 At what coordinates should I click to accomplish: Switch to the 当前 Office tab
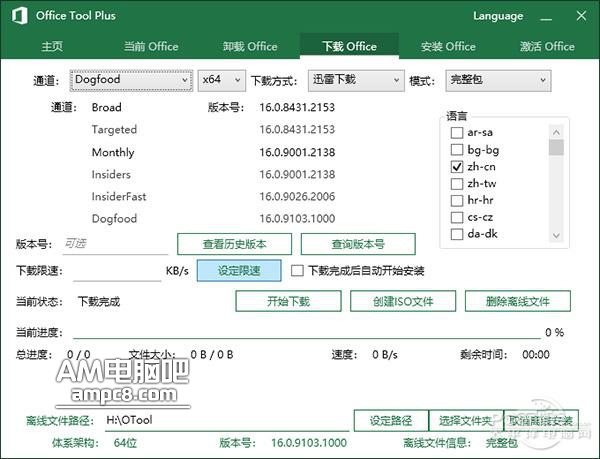151,46
